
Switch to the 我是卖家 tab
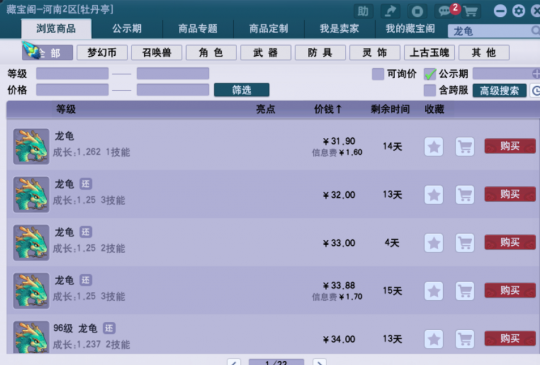(339, 29)
